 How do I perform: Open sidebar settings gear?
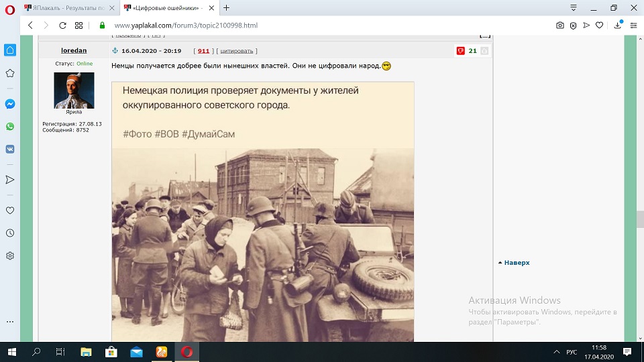click(10, 255)
